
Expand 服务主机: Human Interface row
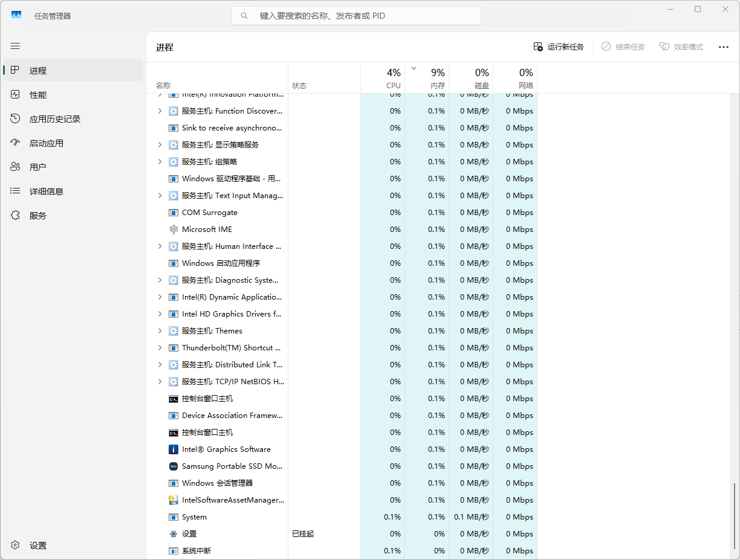[160, 246]
